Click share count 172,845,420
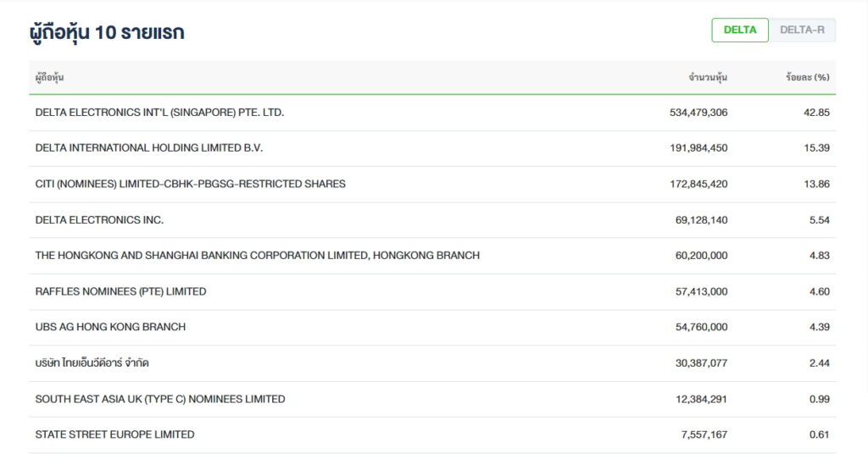 point(698,184)
